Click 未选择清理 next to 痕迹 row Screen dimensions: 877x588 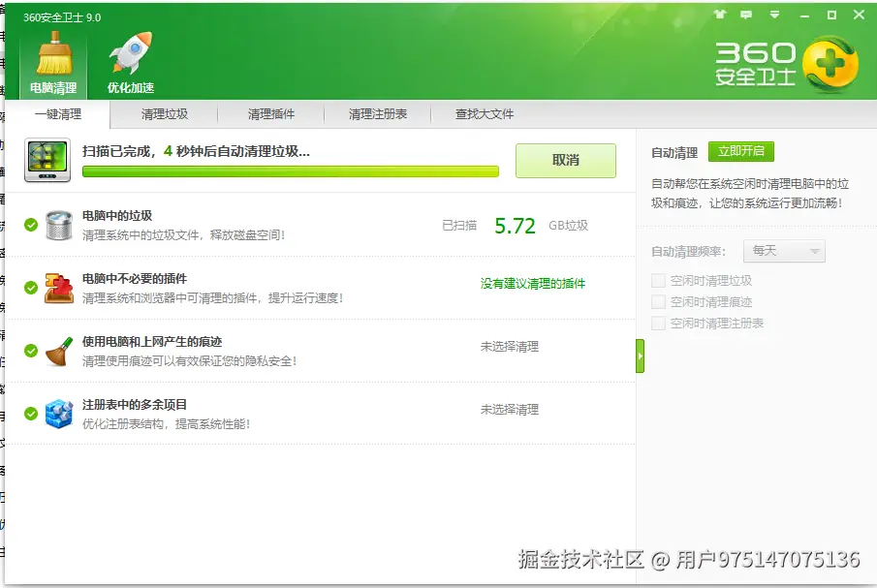[x=510, y=347]
